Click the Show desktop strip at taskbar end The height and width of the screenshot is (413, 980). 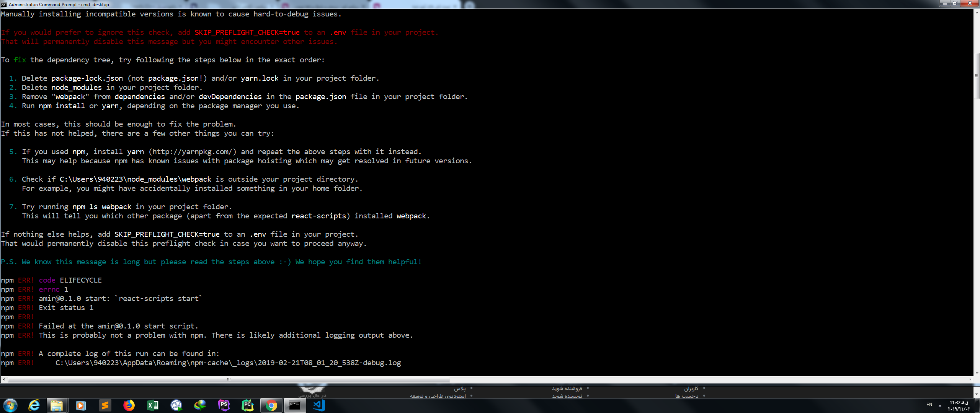tap(977, 405)
